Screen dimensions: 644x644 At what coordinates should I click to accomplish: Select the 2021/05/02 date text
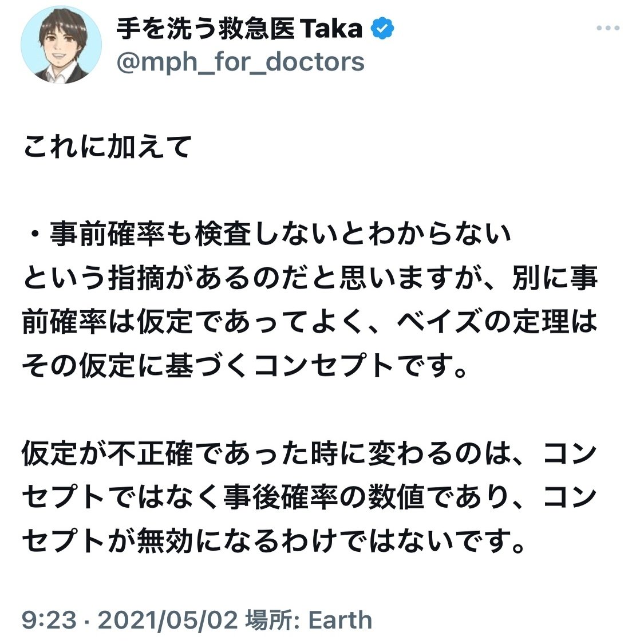coord(168,619)
